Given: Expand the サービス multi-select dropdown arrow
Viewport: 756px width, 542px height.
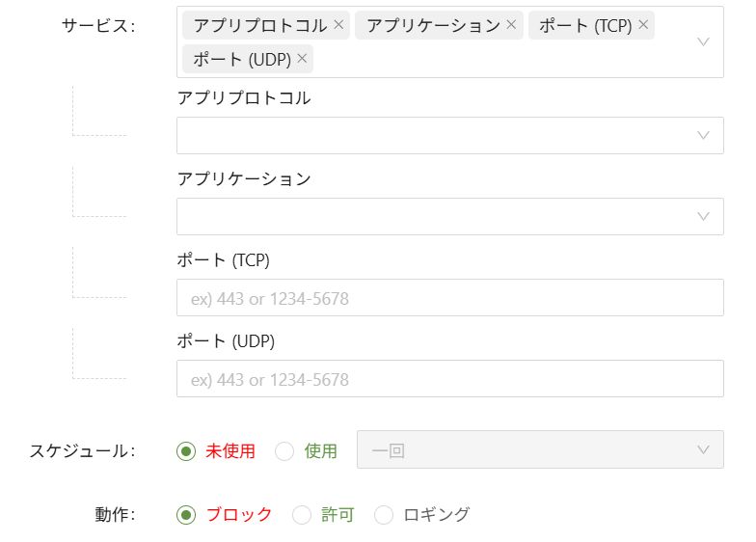Looking at the screenshot, I should (x=703, y=42).
